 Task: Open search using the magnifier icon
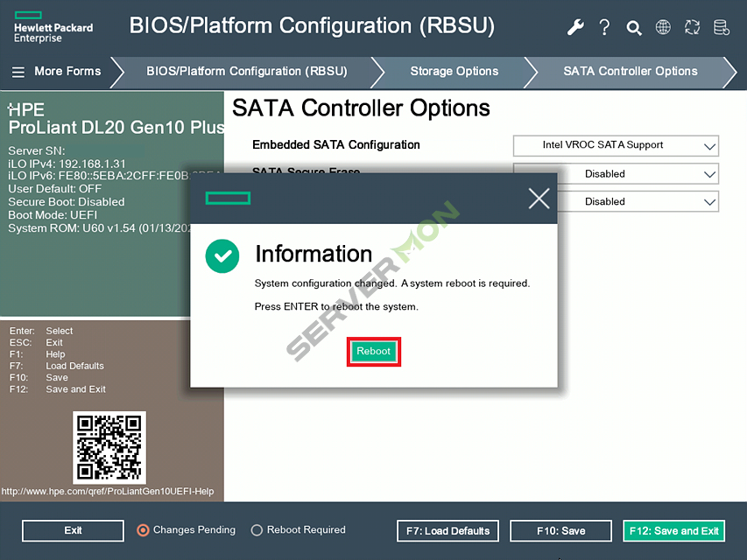pyautogui.click(x=633, y=28)
